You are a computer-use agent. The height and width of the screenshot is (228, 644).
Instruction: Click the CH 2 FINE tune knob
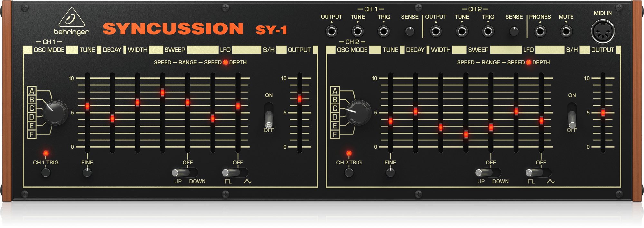[x=391, y=173]
